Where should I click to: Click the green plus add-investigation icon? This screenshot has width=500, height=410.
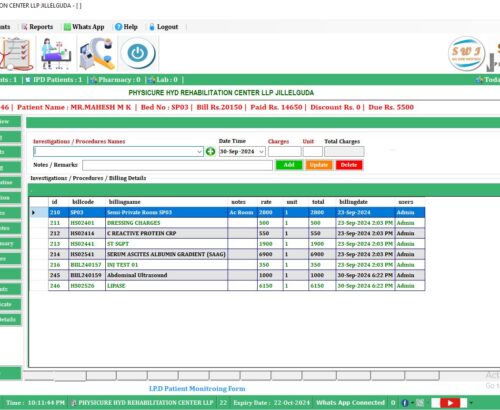tap(210, 152)
